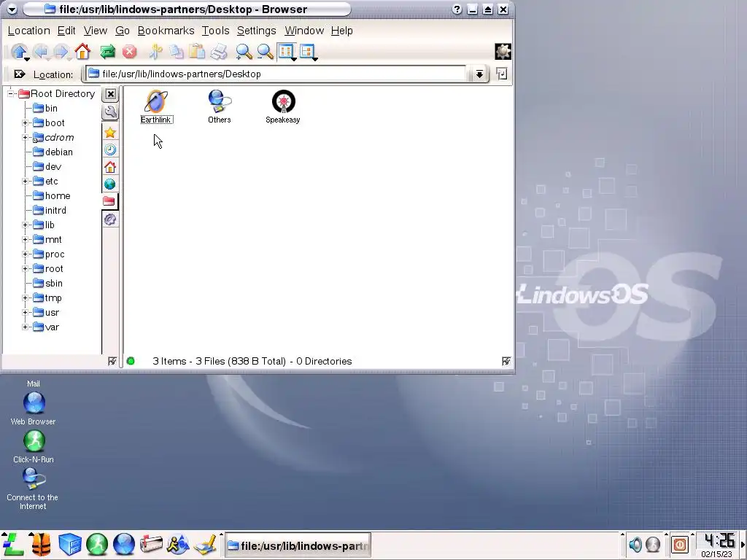Open the sidebar configure wrench button

[110, 112]
